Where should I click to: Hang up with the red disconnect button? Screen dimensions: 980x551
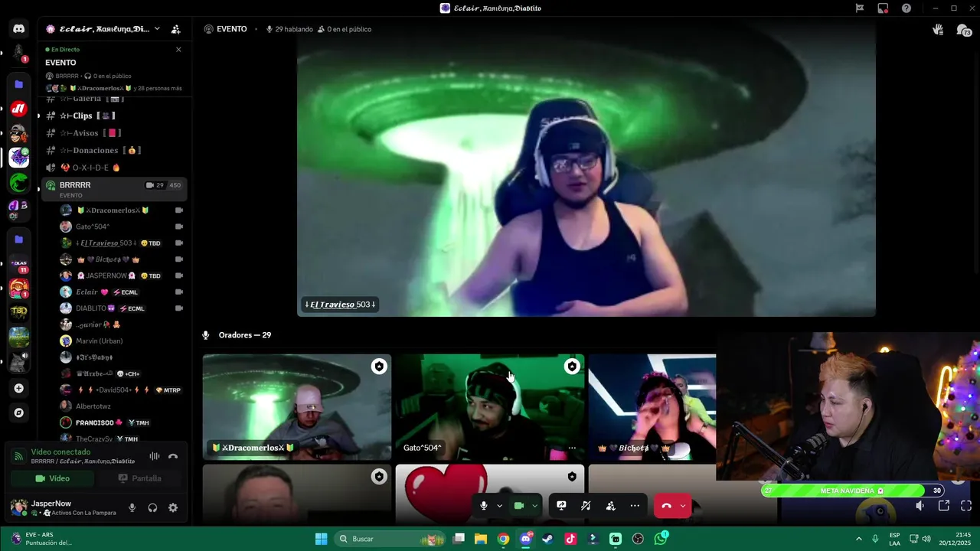click(666, 506)
